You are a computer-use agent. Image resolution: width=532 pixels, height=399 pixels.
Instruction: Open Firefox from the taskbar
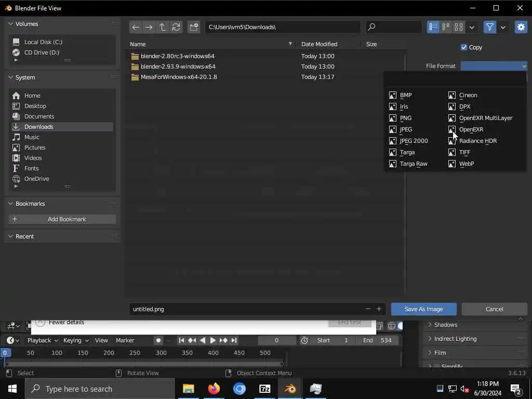point(214,389)
